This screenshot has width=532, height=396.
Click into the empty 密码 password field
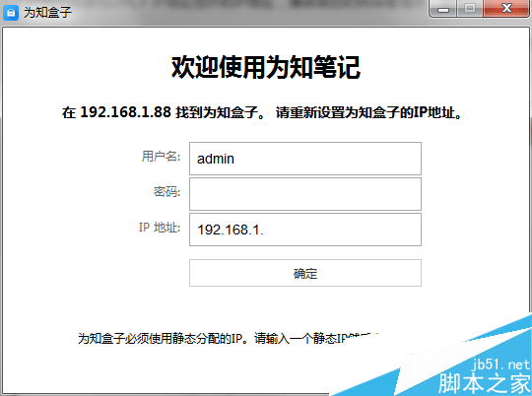pos(305,194)
